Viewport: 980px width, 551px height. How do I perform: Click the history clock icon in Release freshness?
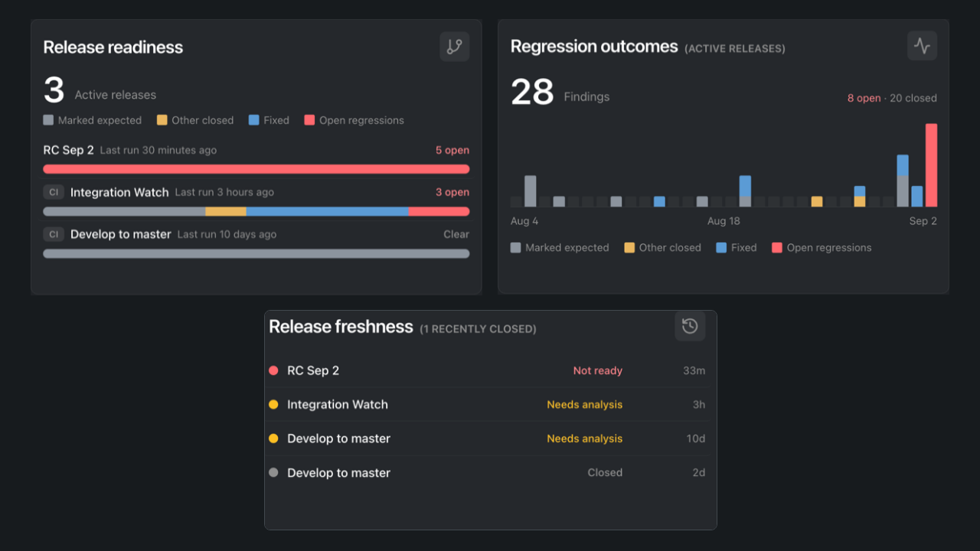(690, 326)
